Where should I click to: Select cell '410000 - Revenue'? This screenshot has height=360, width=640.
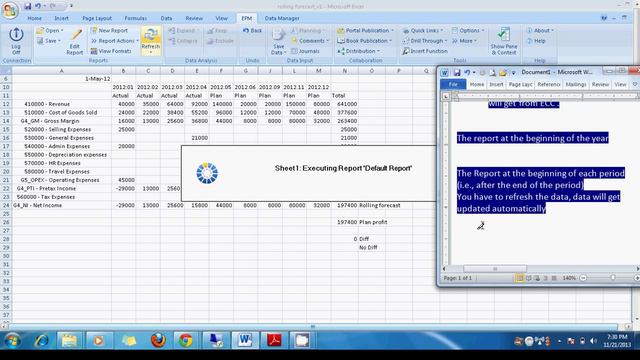(x=62, y=104)
